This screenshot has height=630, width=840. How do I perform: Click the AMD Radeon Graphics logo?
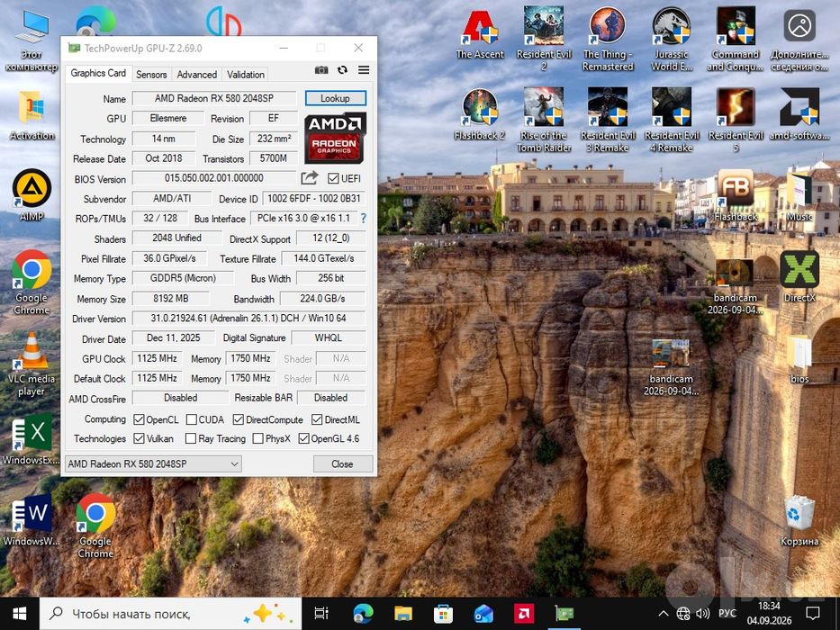335,138
